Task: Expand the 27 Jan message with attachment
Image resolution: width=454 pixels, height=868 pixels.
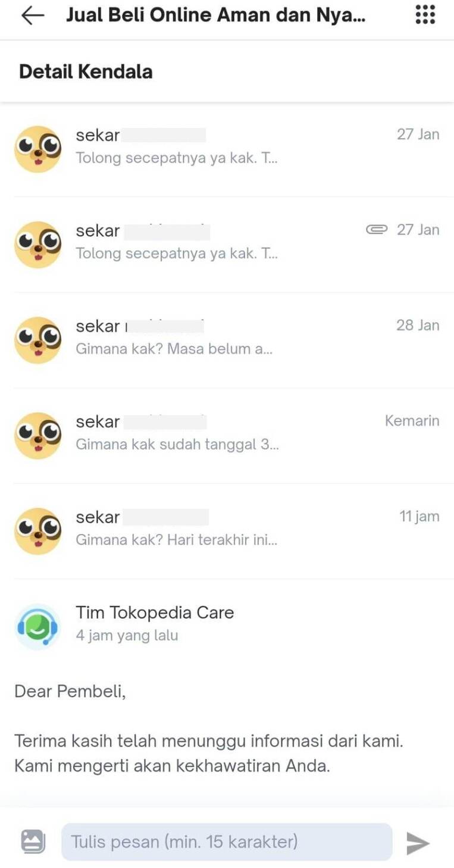Action: (x=227, y=244)
